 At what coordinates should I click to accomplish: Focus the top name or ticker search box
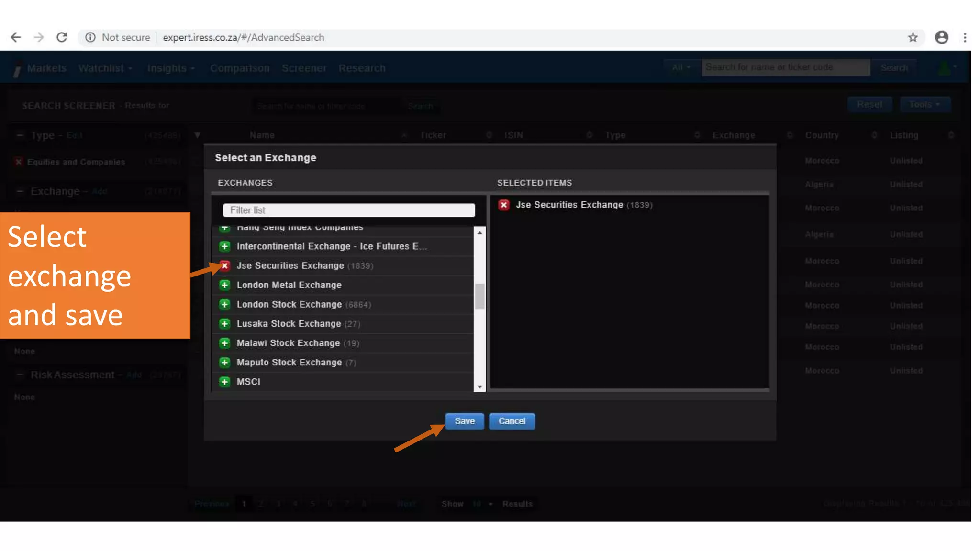(786, 67)
